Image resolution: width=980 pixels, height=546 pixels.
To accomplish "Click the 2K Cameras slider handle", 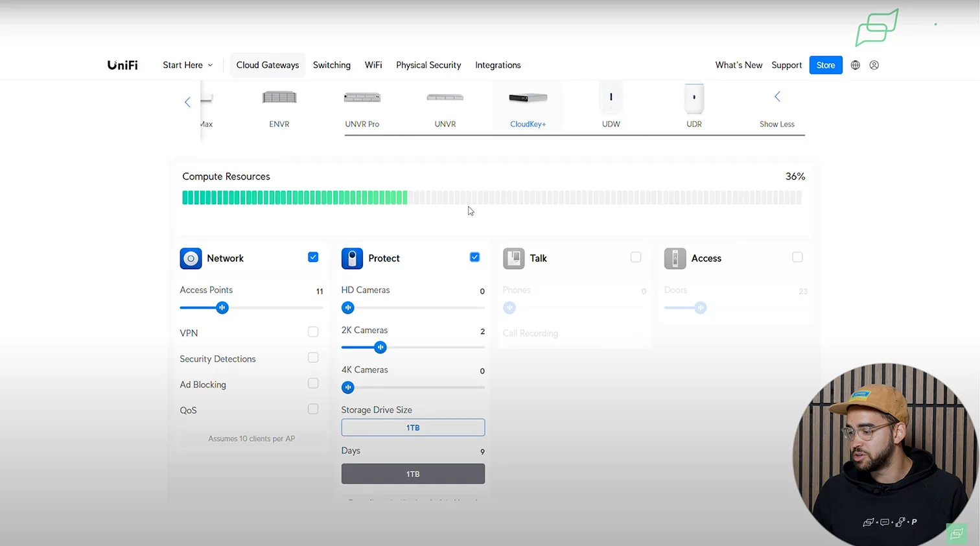I will [380, 348].
